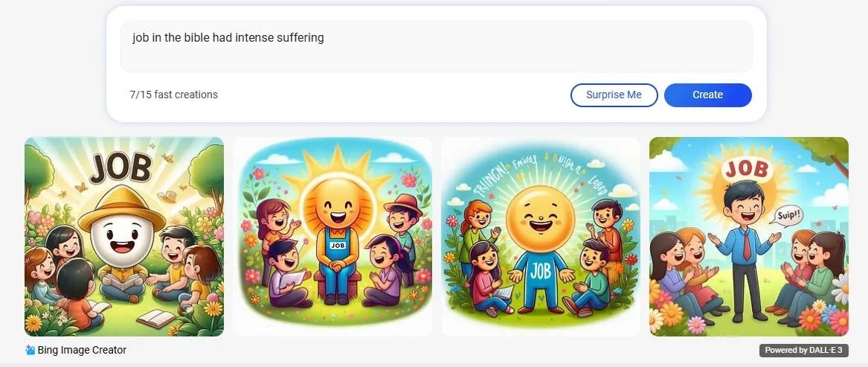Open the fourth image with man in tie

(748, 237)
